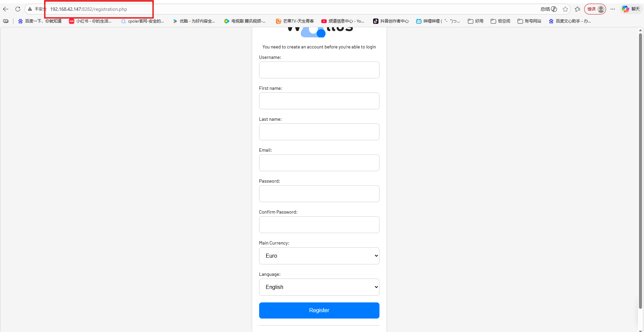Open the Douyin creator center bookmark
Screen dimensions: 644x332
[x=391, y=21]
